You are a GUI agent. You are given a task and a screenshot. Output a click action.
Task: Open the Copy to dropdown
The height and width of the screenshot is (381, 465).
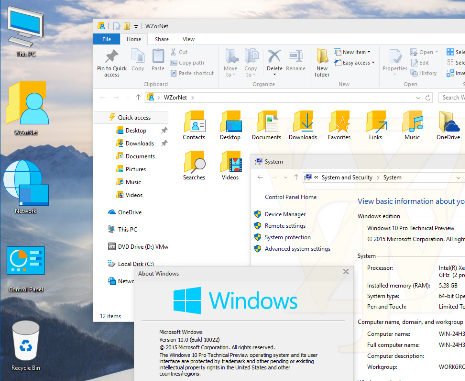point(251,63)
